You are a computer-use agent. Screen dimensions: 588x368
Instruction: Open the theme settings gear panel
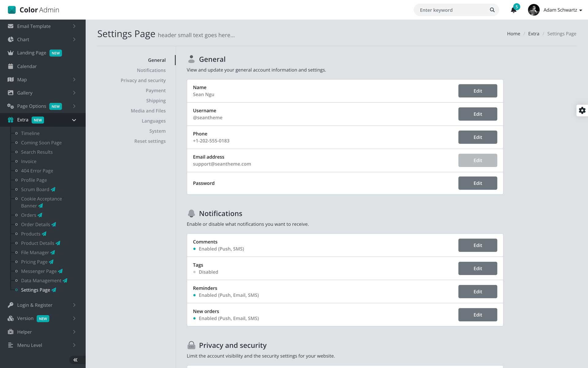click(582, 110)
